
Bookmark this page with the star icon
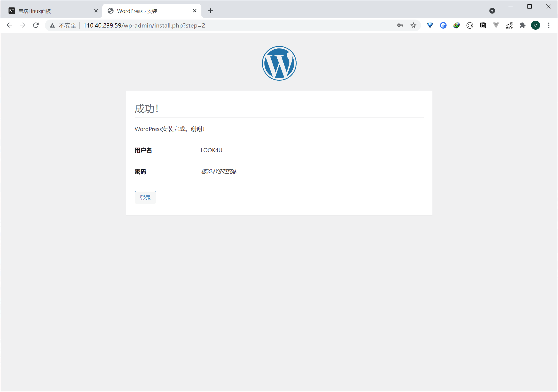click(x=413, y=25)
